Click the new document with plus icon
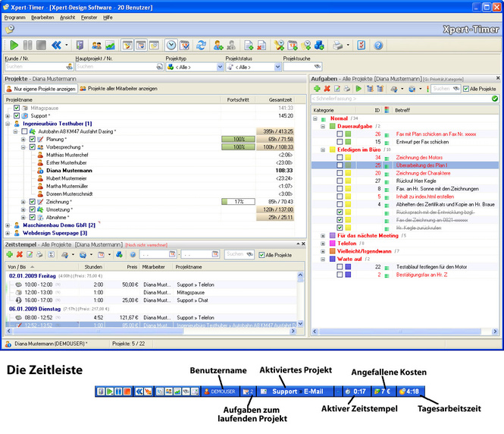 [x=249, y=46]
